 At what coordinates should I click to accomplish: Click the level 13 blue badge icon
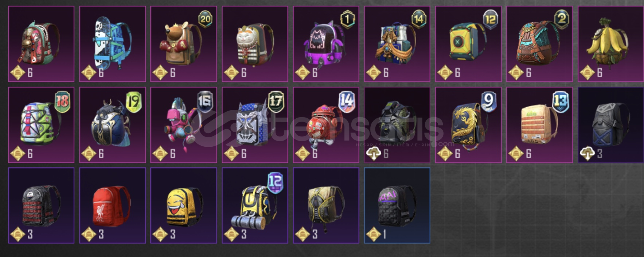point(561,101)
